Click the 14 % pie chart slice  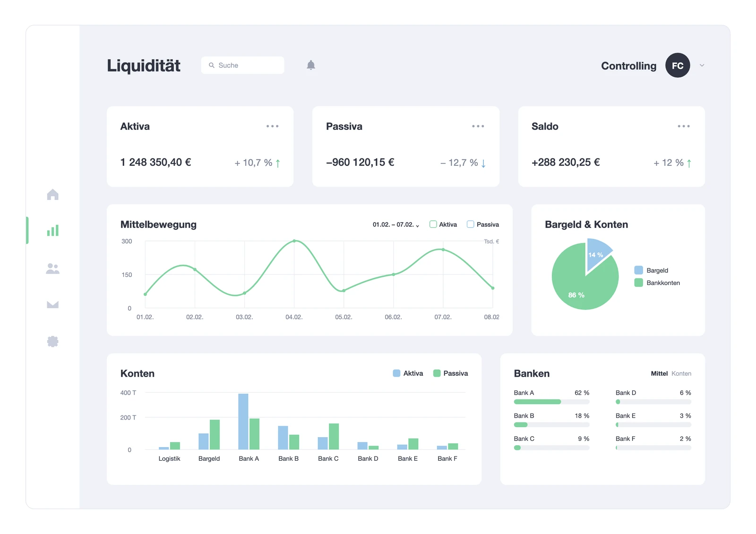pos(596,252)
